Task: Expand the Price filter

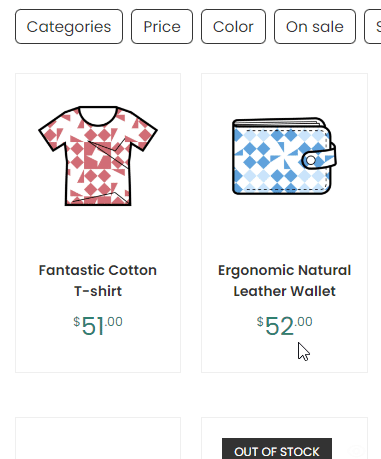Action: tap(162, 27)
